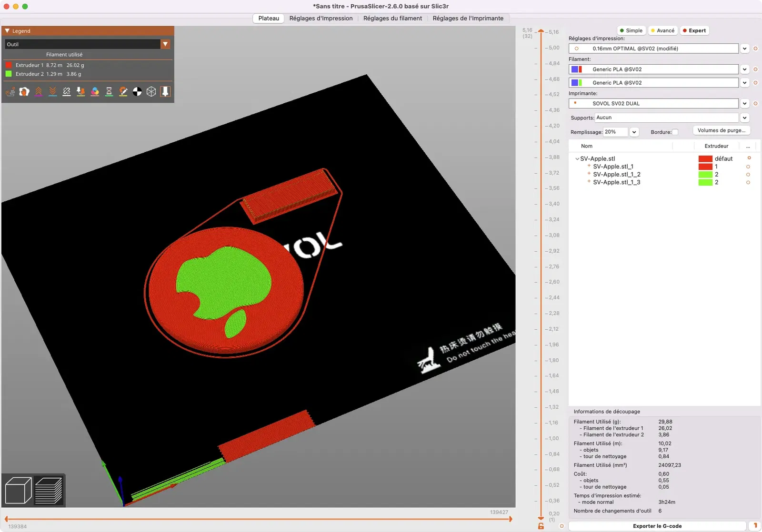Open the Volumes de purge dialog
Screen dimensions: 762x532
(x=722, y=130)
